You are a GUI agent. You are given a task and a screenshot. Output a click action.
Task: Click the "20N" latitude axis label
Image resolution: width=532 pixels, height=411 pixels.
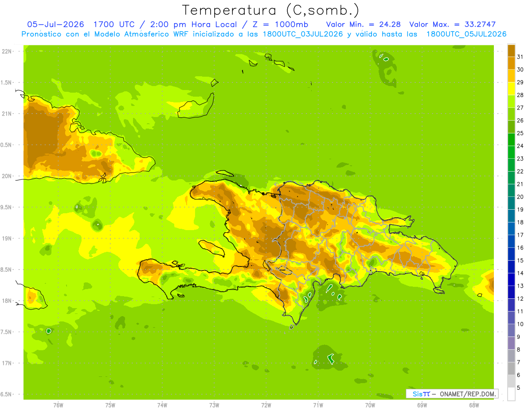click(x=8, y=176)
